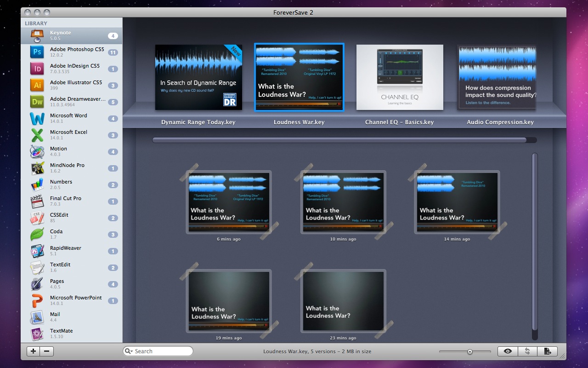Select the Microsoft Excel icon
The width and height of the screenshot is (588, 368).
click(x=37, y=135)
